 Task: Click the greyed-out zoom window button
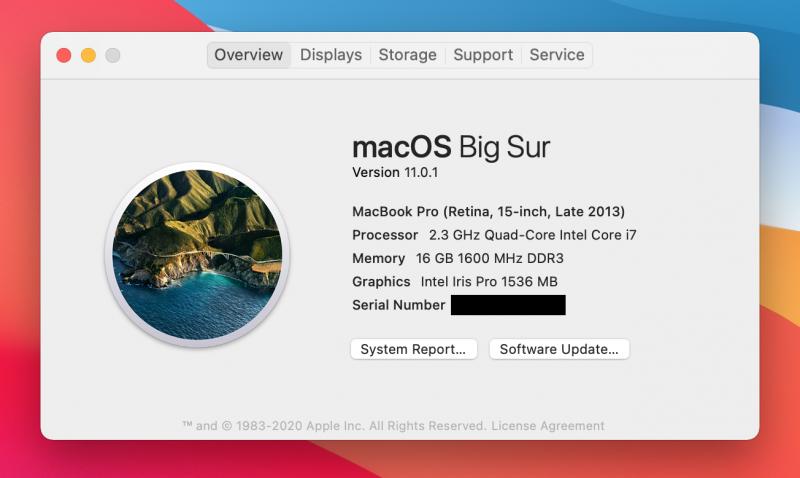tap(112, 56)
